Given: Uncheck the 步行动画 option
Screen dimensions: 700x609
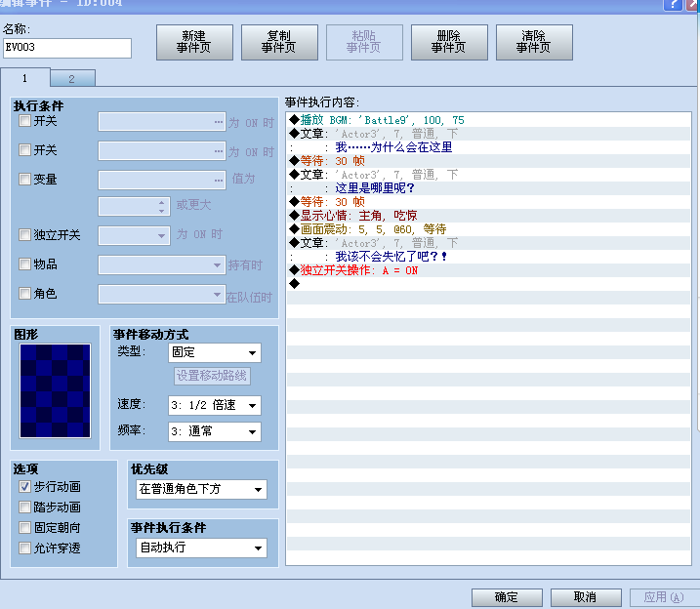Looking at the screenshot, I should [24, 487].
